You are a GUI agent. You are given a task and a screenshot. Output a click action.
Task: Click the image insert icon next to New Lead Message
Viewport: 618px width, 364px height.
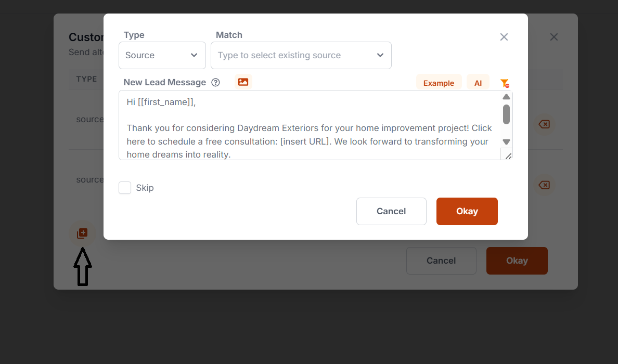pyautogui.click(x=243, y=82)
